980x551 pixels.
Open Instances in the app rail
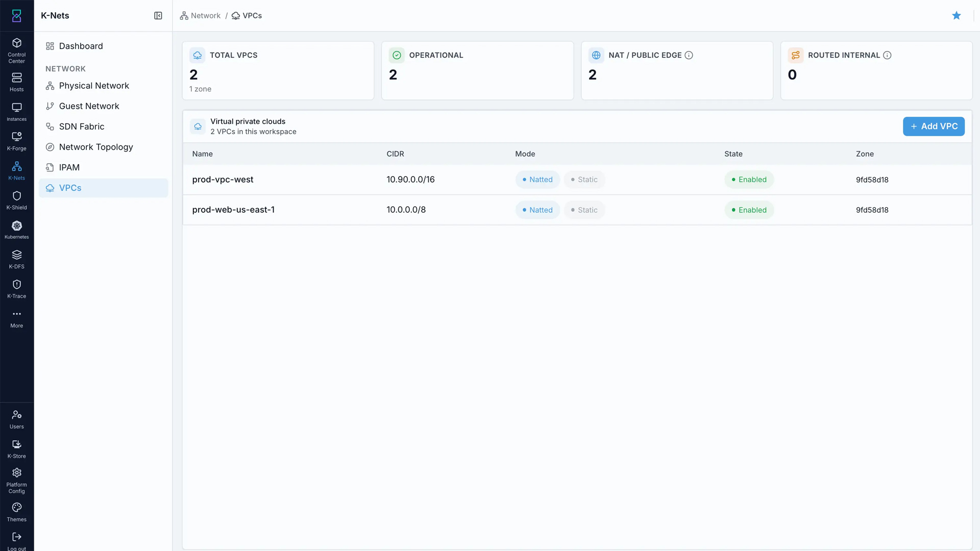pyautogui.click(x=17, y=112)
